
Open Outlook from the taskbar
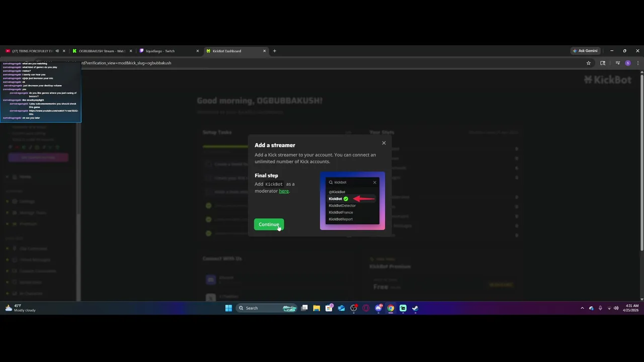click(x=341, y=308)
